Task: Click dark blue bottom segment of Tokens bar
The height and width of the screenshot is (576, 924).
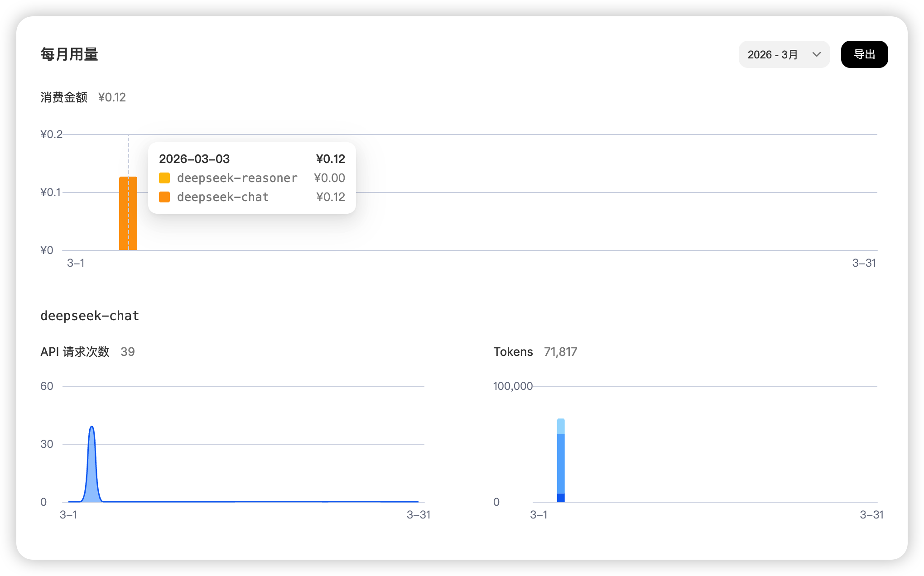Action: (561, 497)
